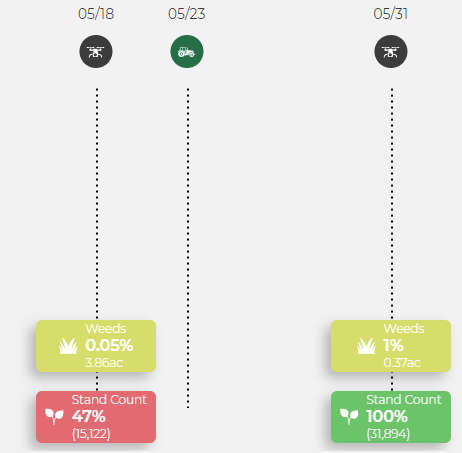
Task: Select the 05/23 date label
Action: tap(187, 14)
